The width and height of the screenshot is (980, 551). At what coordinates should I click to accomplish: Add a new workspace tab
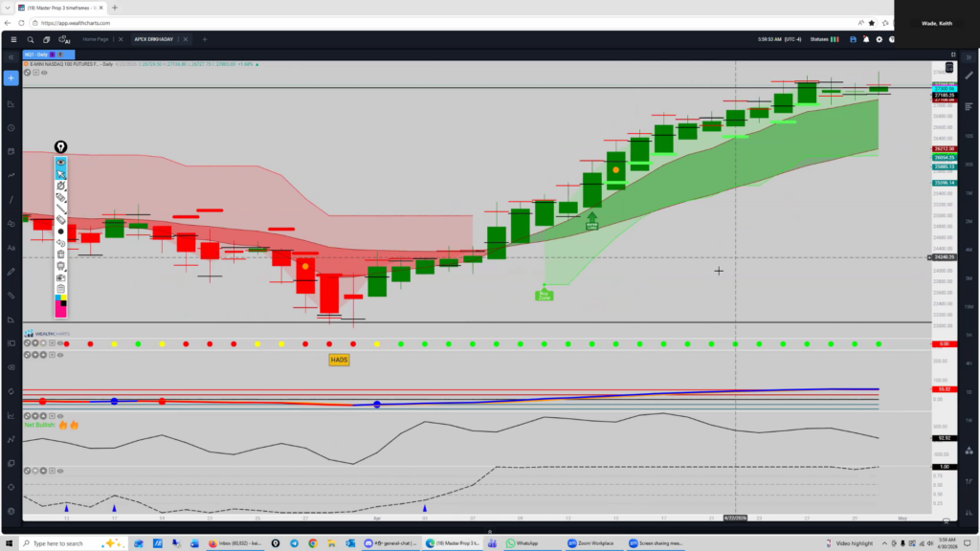click(205, 39)
